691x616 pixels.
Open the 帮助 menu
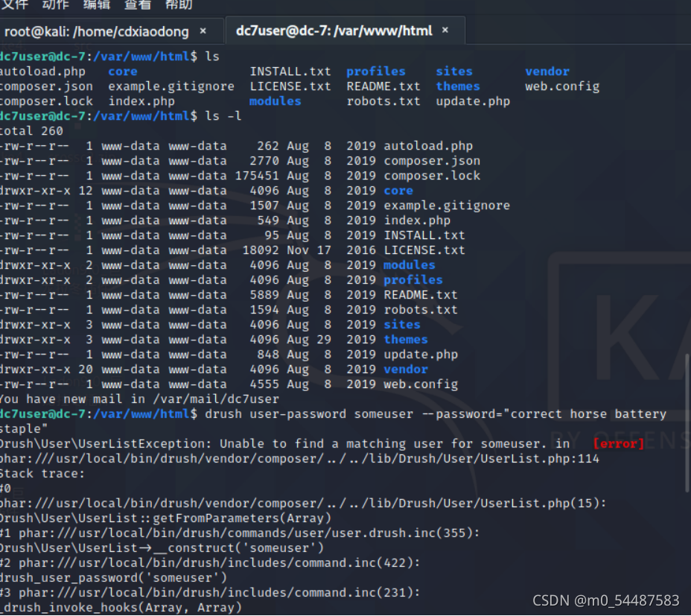pos(179,4)
